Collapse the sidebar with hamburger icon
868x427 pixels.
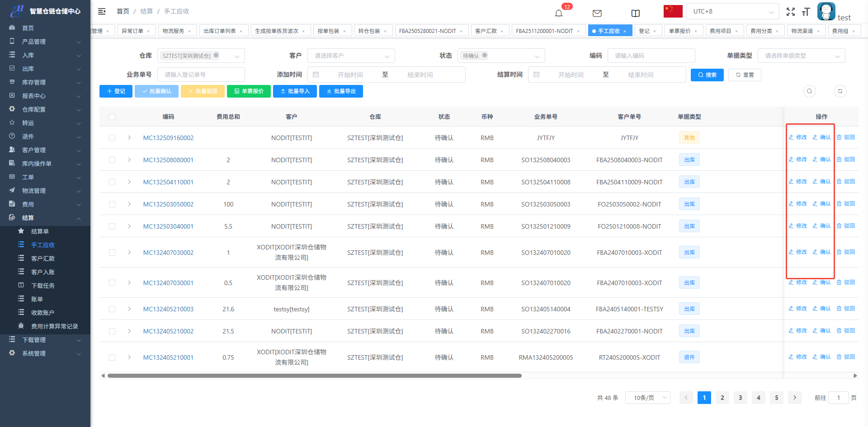[x=102, y=11]
